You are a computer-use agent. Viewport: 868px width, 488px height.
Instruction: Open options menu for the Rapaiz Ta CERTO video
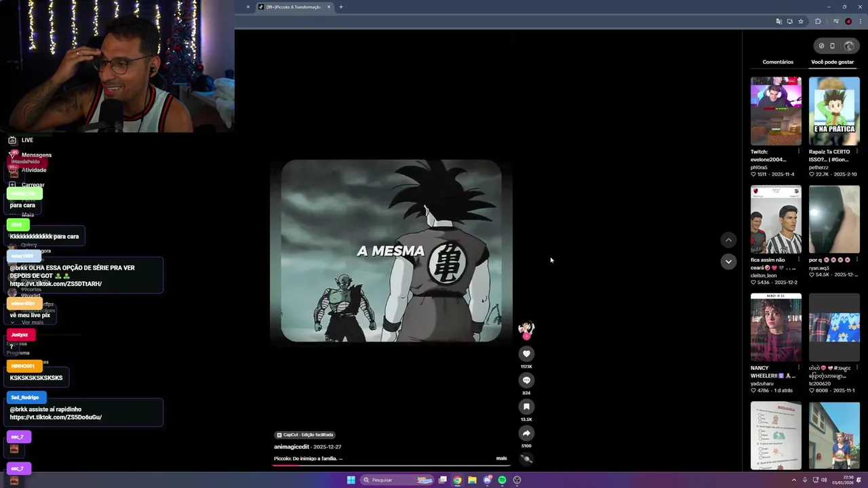tap(856, 152)
